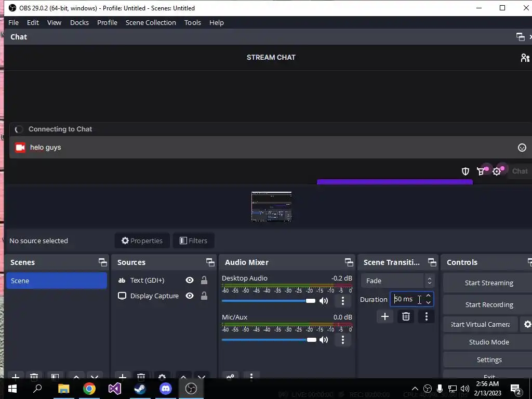This screenshot has width=532, height=399.
Task: Show hidden system tray icons
Action: click(x=415, y=389)
